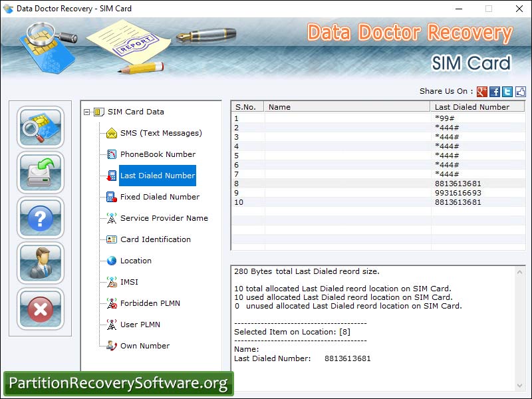Image resolution: width=532 pixels, height=399 pixels.
Task: Select row 2 with *444#
Action: tap(378, 128)
